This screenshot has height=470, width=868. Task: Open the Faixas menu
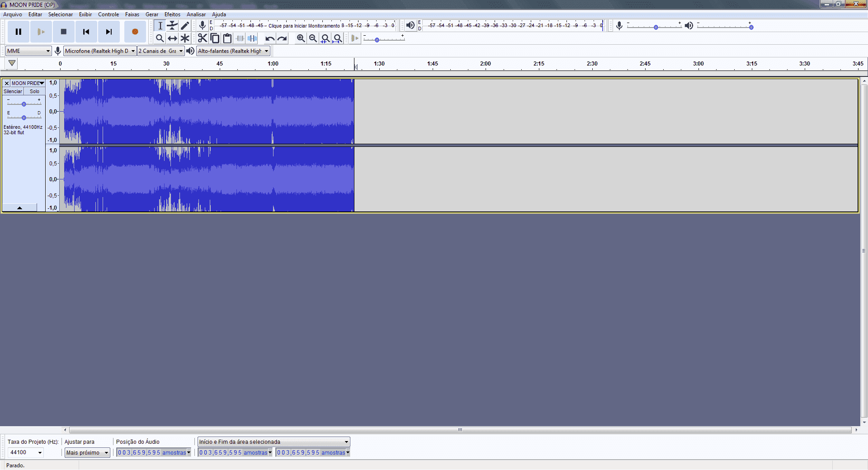point(132,14)
